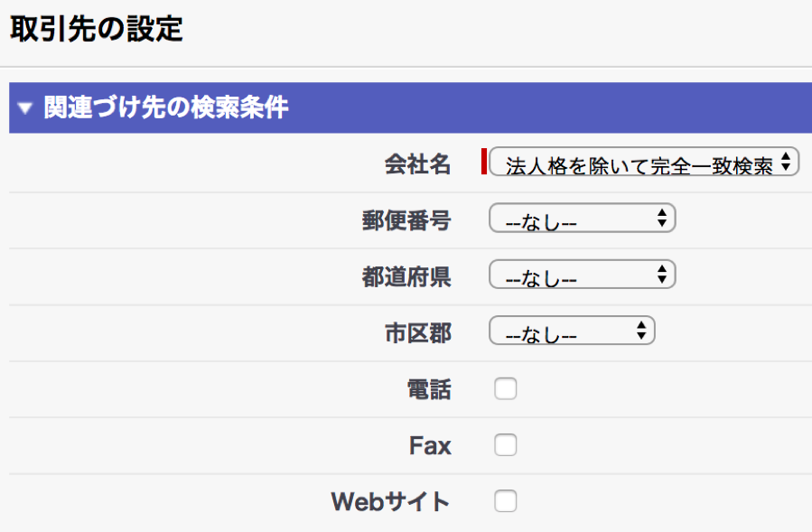
Task: Open the 市区郡 dropdown
Action: pyautogui.click(x=571, y=331)
